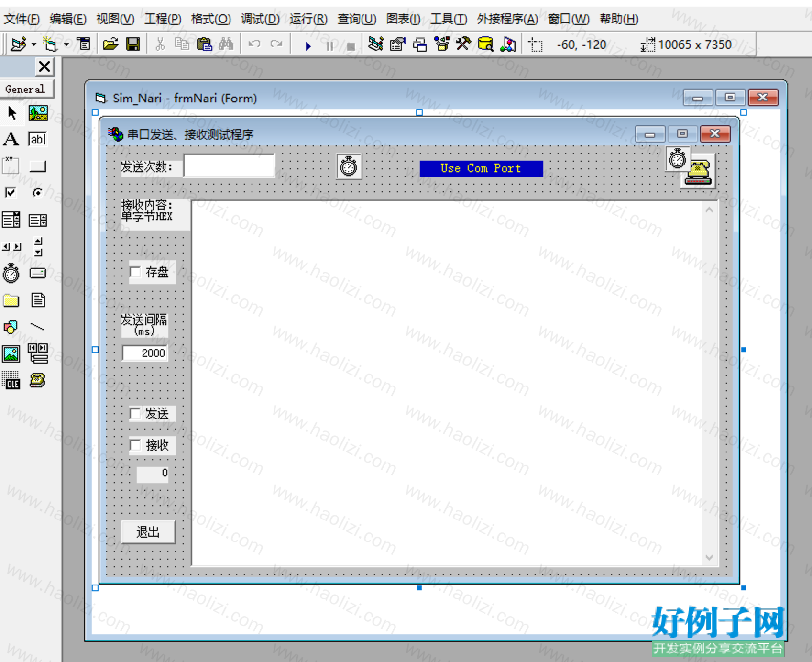Image resolution: width=812 pixels, height=662 pixels.
Task: Click the End stop button
Action: [351, 46]
